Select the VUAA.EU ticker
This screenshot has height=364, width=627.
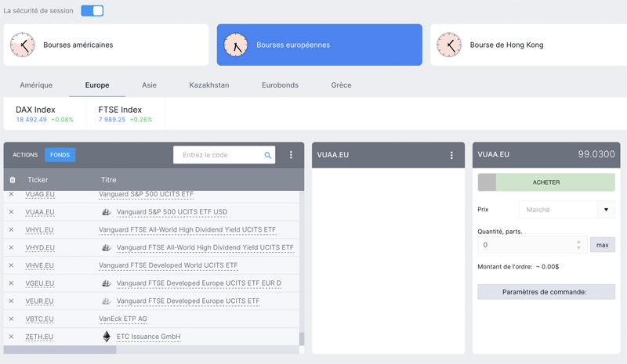tap(40, 212)
